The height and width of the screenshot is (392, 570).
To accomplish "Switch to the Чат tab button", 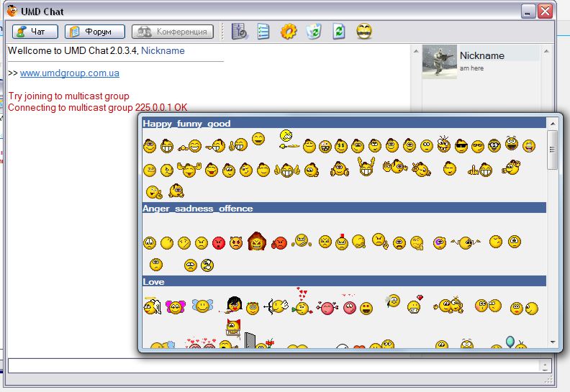I will [35, 32].
